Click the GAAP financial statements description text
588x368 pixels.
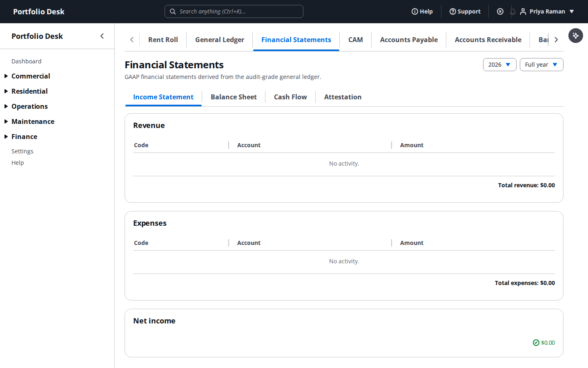click(x=223, y=77)
